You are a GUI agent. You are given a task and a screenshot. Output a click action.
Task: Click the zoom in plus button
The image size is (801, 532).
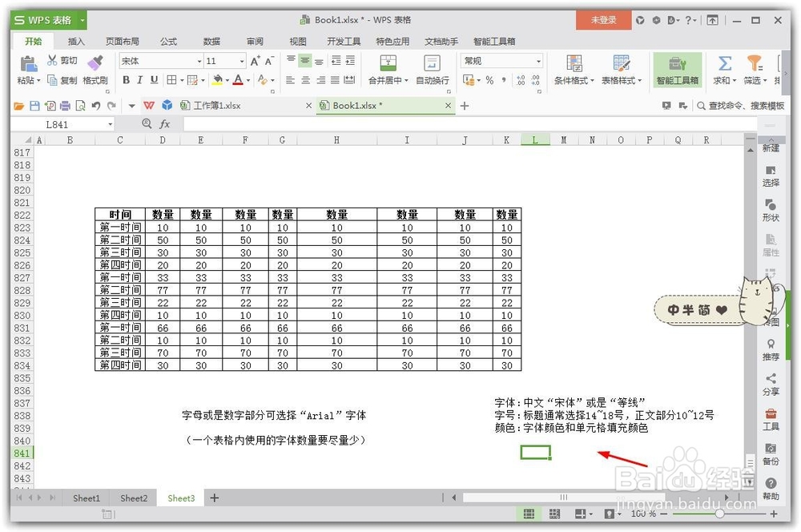tap(774, 514)
